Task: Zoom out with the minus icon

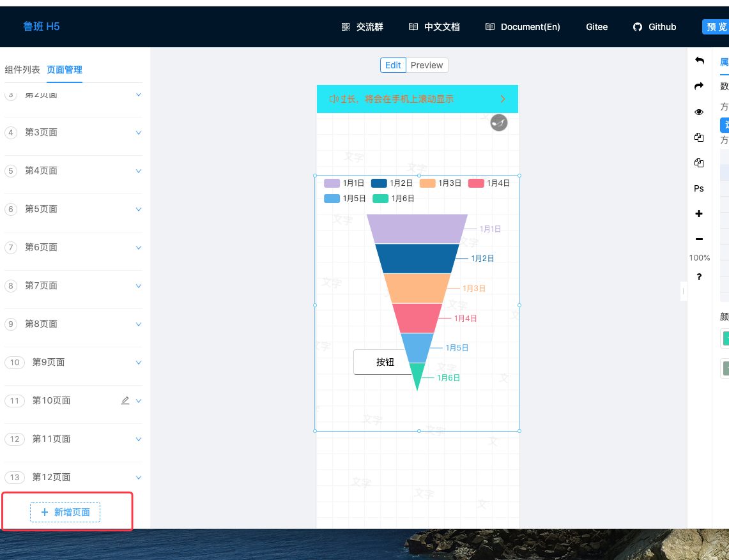Action: click(699, 239)
